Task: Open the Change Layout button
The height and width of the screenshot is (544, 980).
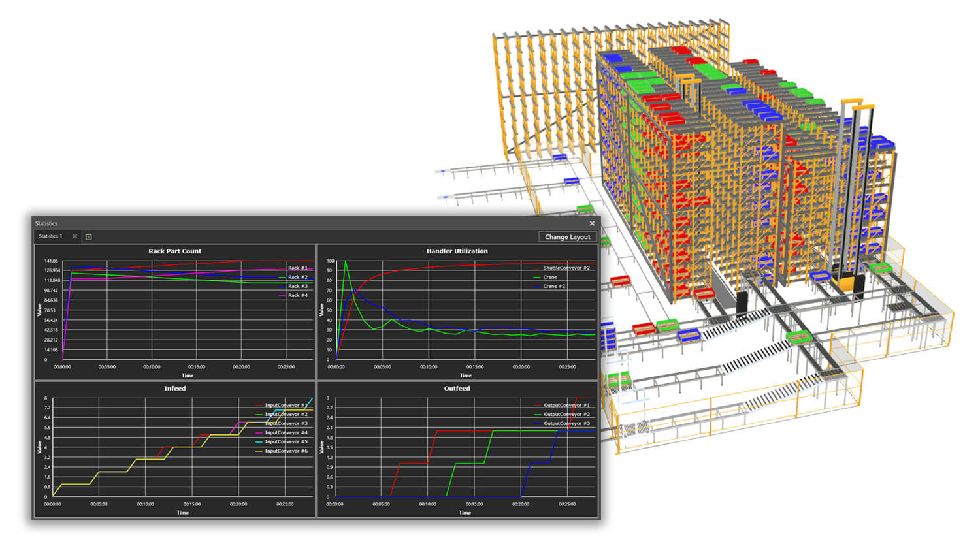Action: point(567,236)
